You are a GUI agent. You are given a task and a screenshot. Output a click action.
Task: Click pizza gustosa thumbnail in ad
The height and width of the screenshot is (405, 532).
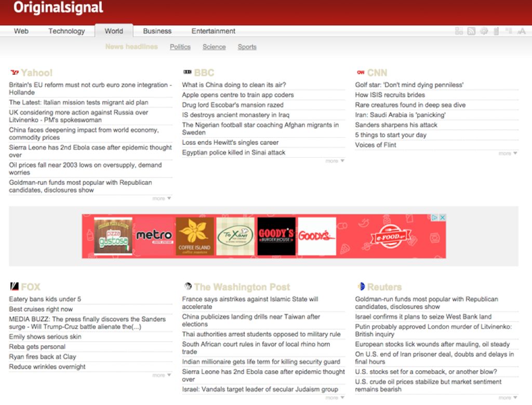pos(113,236)
